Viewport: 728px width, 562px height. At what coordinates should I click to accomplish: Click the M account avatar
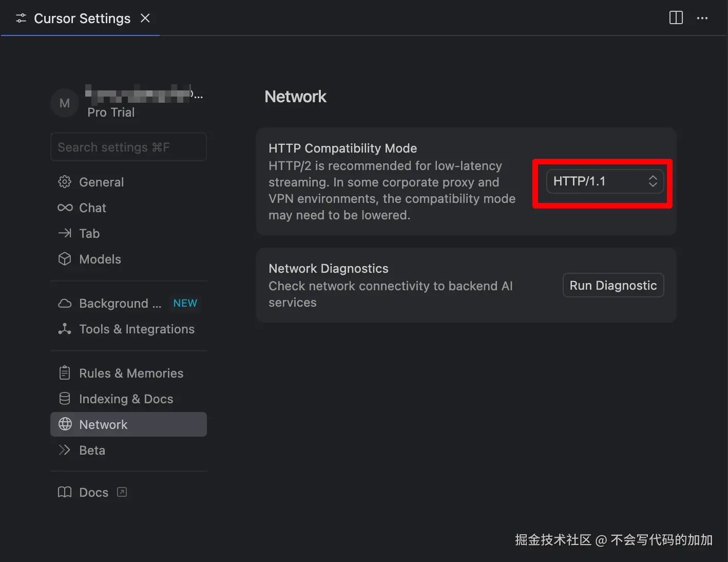click(65, 103)
